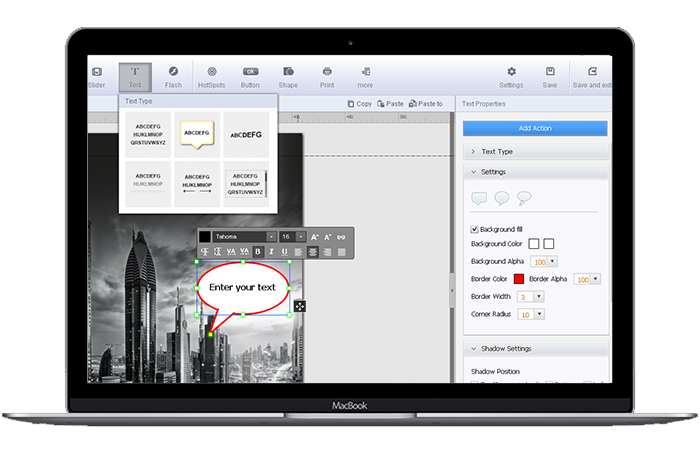Toggle bold in the text formatting bar
Viewport: 700px width, 450px height.
[257, 252]
